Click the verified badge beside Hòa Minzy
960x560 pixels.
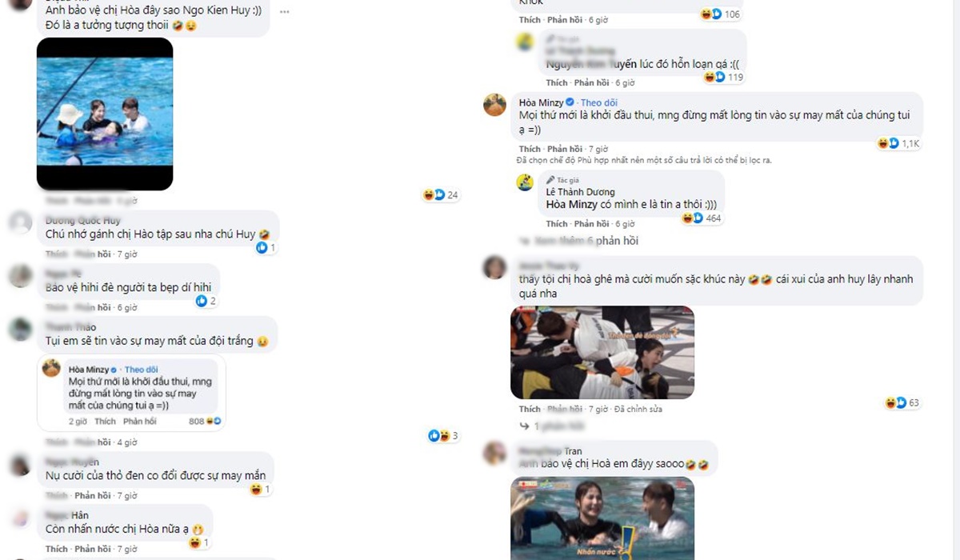point(570,102)
